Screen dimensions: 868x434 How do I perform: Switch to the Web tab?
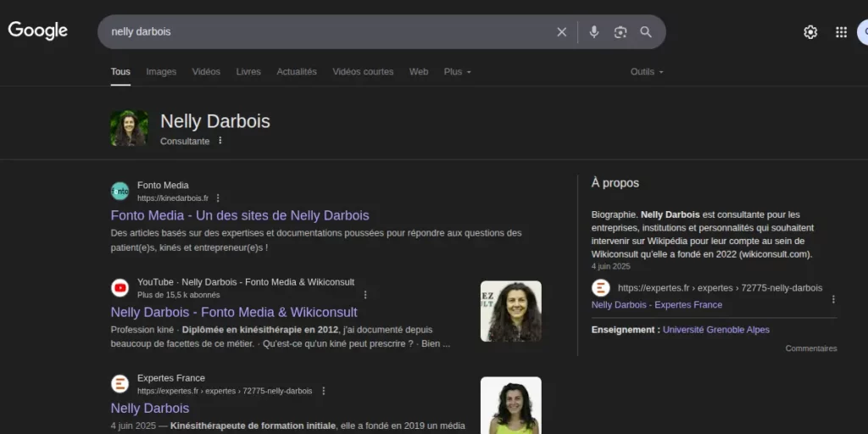[x=419, y=72]
